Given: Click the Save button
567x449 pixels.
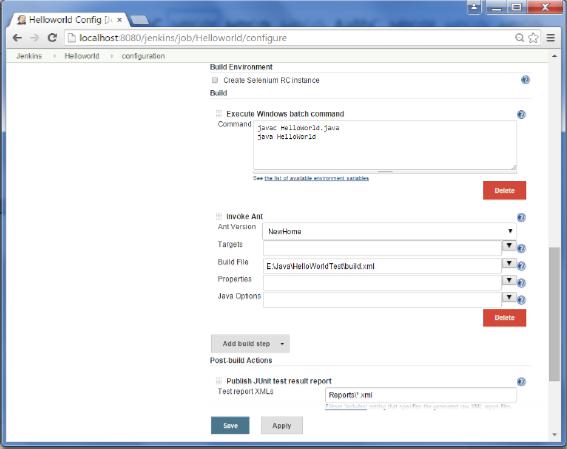Looking at the screenshot, I should click(x=230, y=426).
